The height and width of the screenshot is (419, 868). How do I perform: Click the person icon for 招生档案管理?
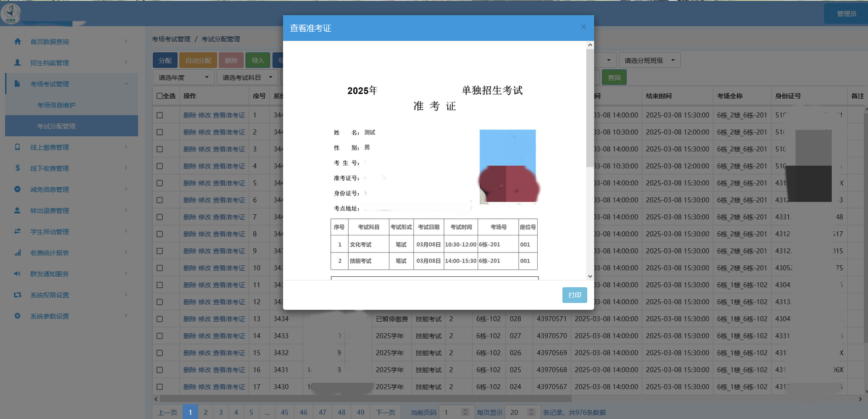(x=17, y=62)
